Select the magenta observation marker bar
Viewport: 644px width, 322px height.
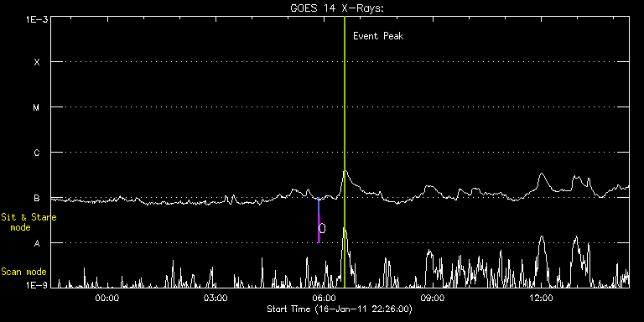[319, 228]
